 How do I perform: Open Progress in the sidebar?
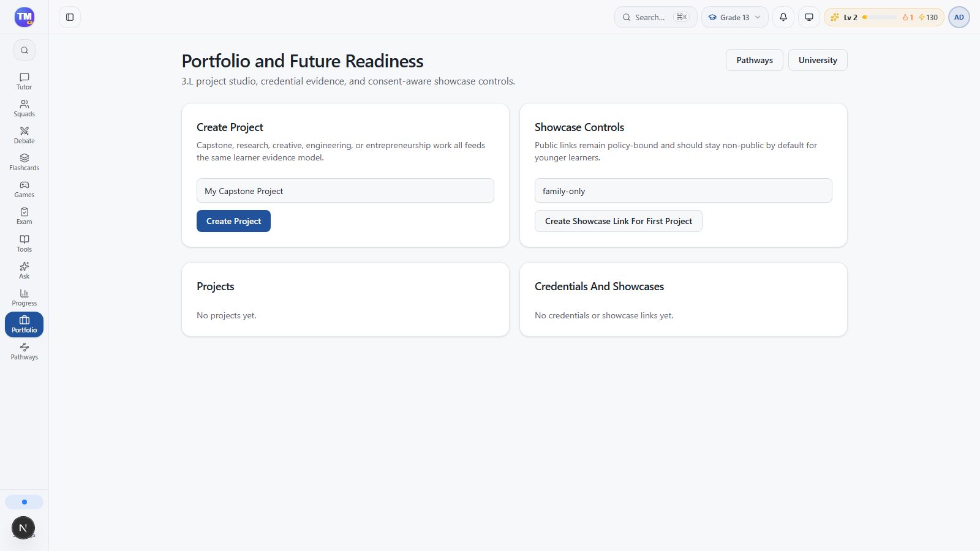[24, 298]
